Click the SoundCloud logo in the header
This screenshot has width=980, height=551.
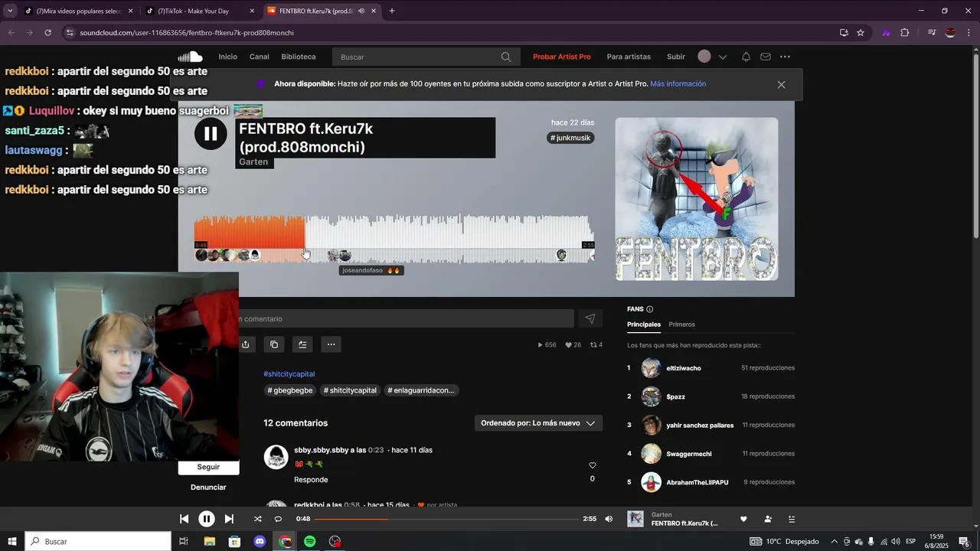click(x=190, y=57)
